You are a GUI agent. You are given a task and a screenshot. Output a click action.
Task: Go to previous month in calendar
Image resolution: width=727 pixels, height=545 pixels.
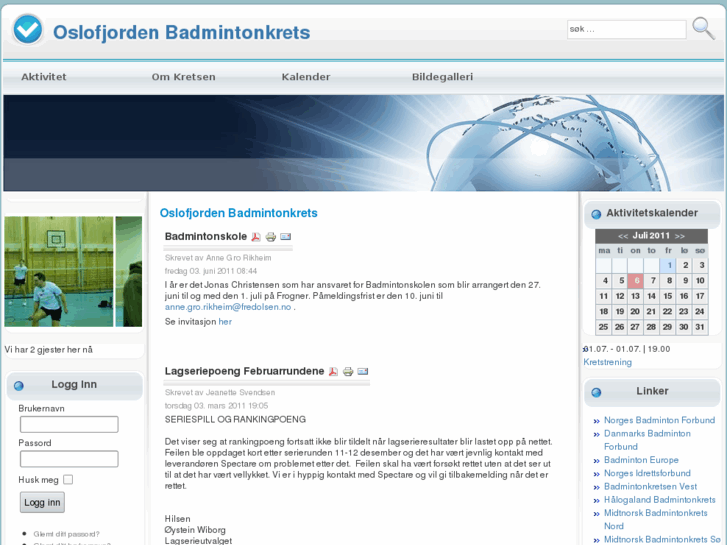coord(623,236)
